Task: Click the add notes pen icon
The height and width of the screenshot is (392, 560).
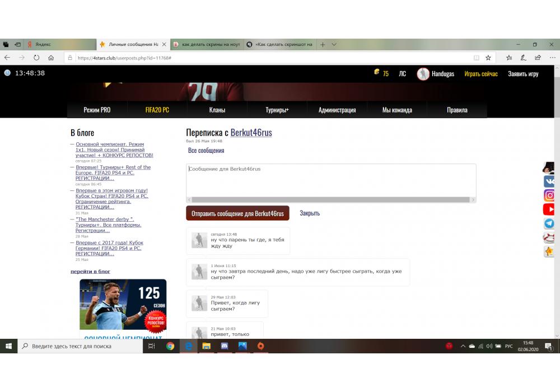Action: coord(523,58)
